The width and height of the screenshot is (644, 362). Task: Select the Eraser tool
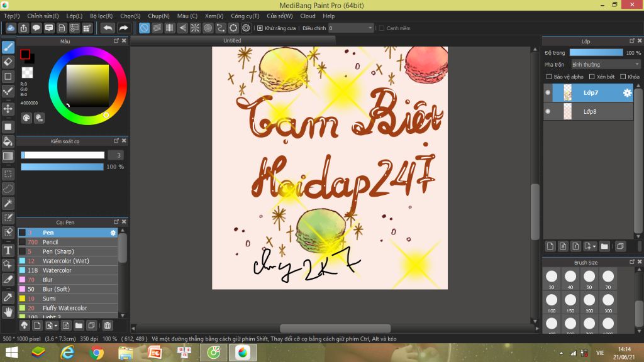click(8, 62)
